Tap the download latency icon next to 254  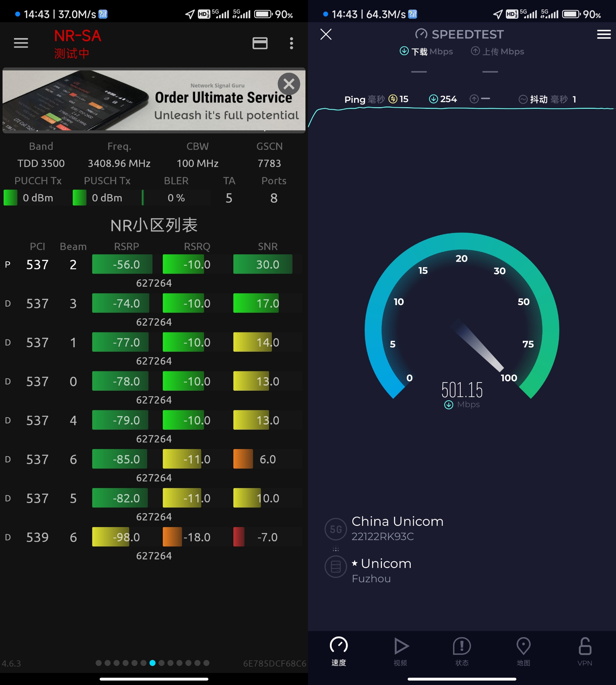click(433, 99)
